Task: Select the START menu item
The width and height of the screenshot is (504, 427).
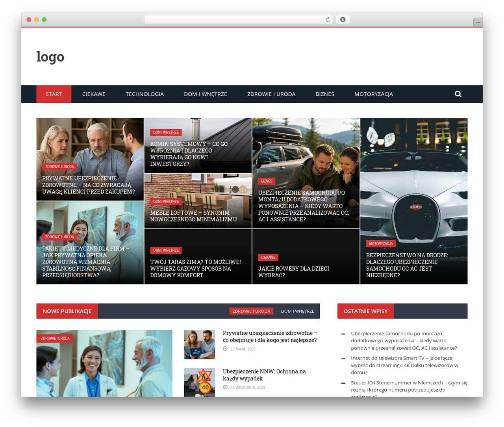Action: pos(54,94)
